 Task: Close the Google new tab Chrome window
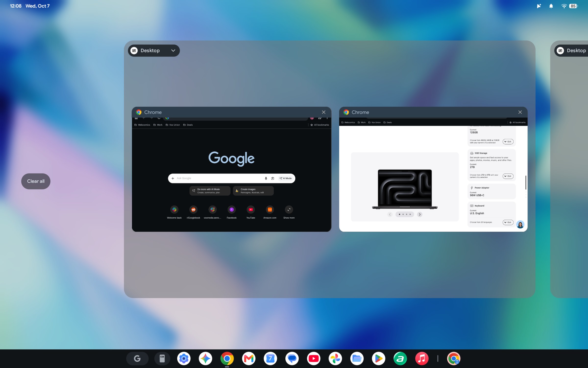tap(324, 112)
